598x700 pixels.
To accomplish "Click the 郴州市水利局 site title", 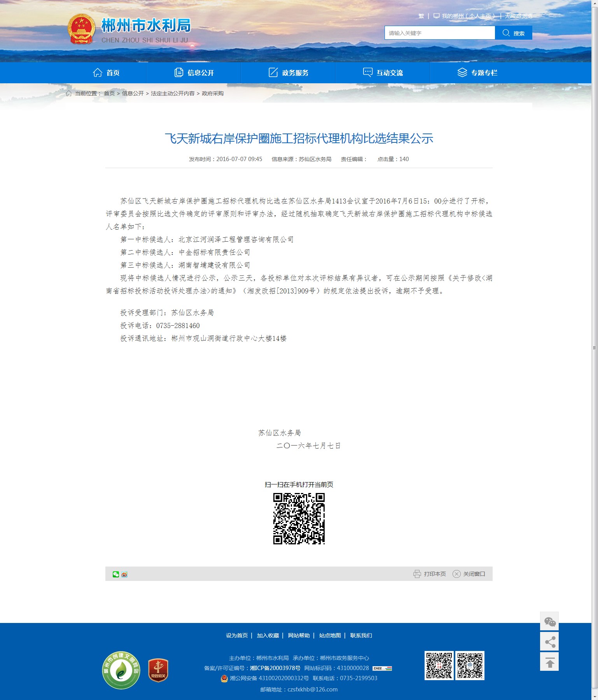I will (x=146, y=26).
